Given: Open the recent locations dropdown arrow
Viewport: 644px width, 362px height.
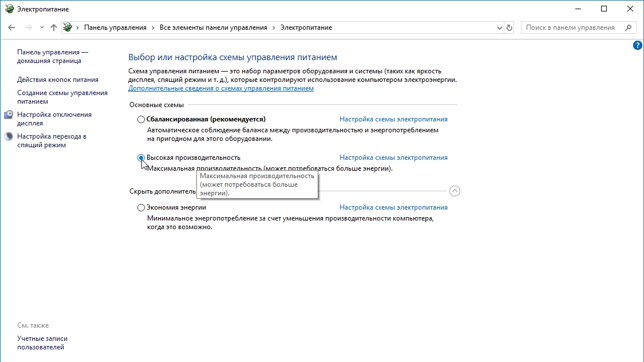Looking at the screenshot, I should (x=42, y=27).
